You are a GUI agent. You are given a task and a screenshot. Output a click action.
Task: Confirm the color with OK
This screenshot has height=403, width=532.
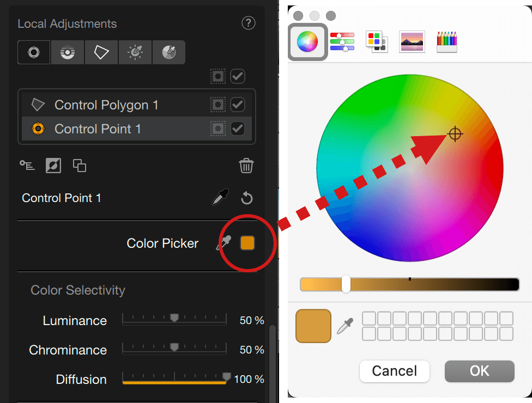point(480,371)
